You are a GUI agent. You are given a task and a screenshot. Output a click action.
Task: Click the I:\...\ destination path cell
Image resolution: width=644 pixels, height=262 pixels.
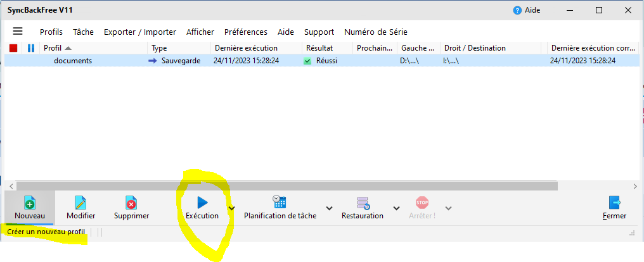tap(451, 61)
